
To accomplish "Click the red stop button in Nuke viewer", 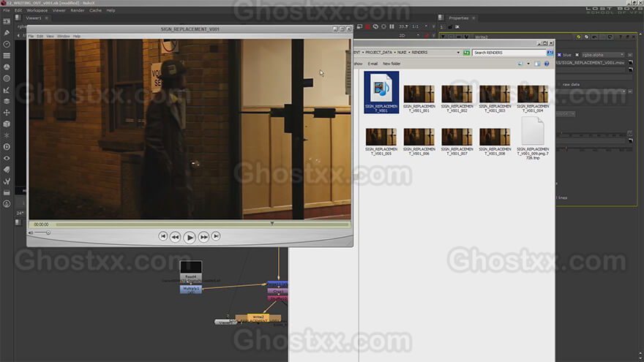I will [x=367, y=26].
